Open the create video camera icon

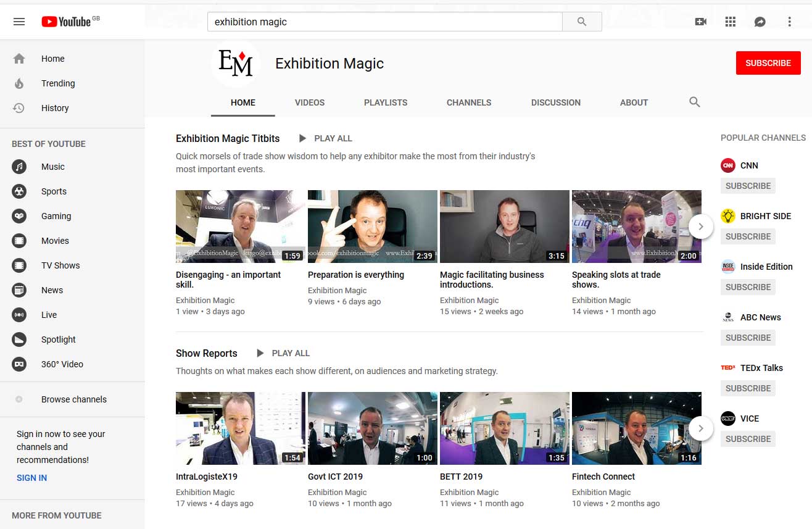[x=700, y=22]
